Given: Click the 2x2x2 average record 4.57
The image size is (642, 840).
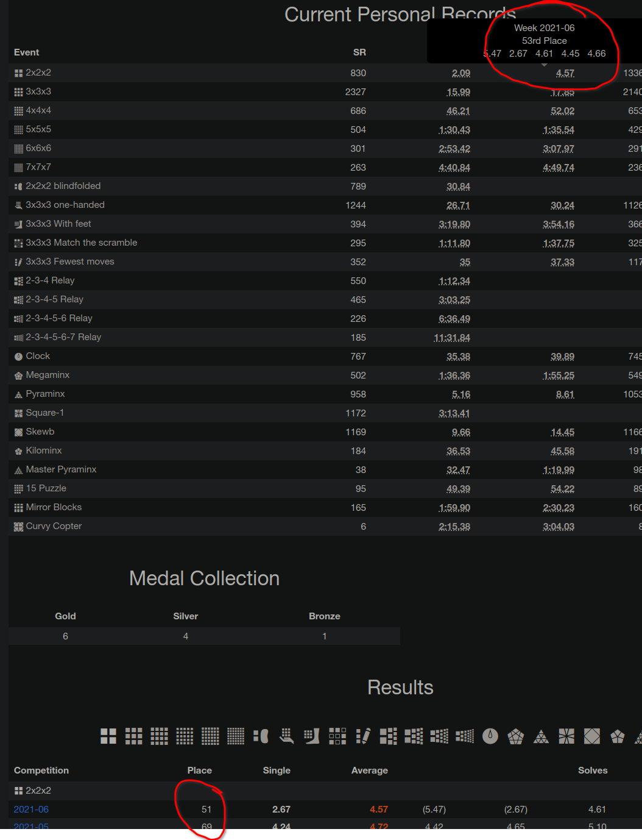Looking at the screenshot, I should click(x=565, y=73).
